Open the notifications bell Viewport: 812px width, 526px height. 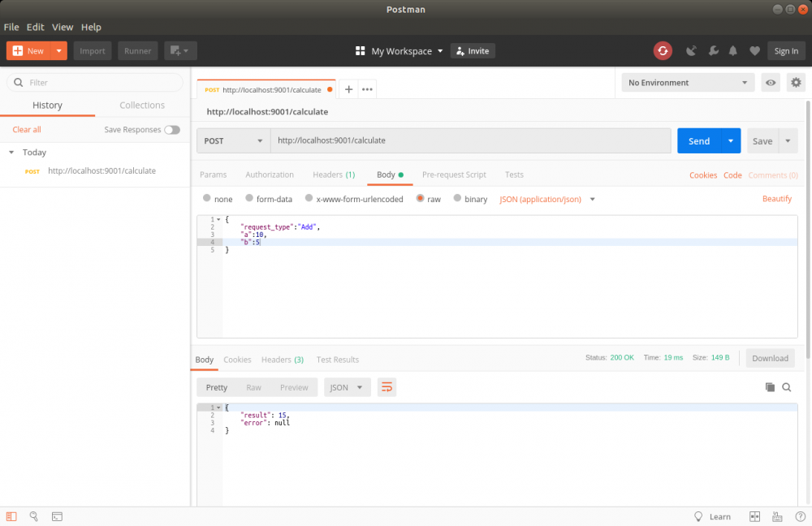point(732,51)
